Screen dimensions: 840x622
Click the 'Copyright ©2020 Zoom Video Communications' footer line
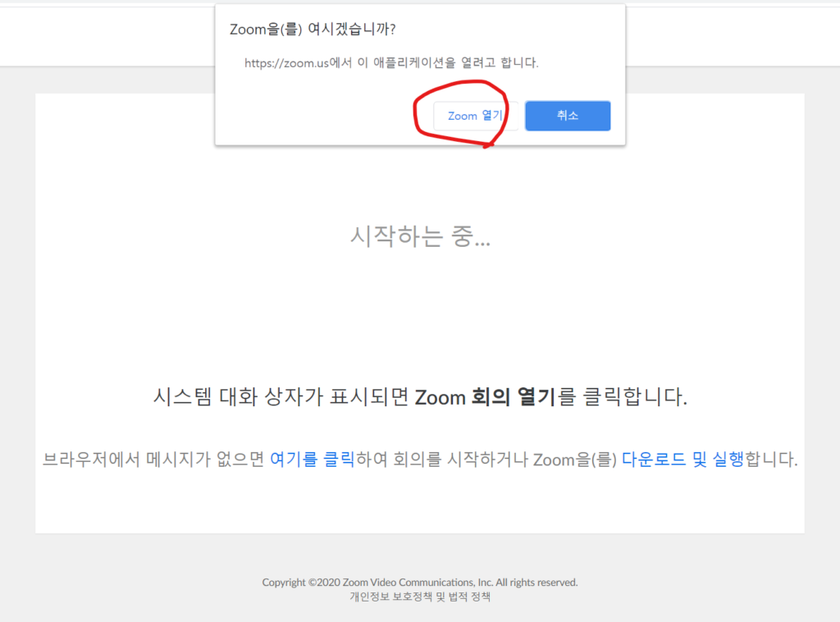tap(419, 583)
